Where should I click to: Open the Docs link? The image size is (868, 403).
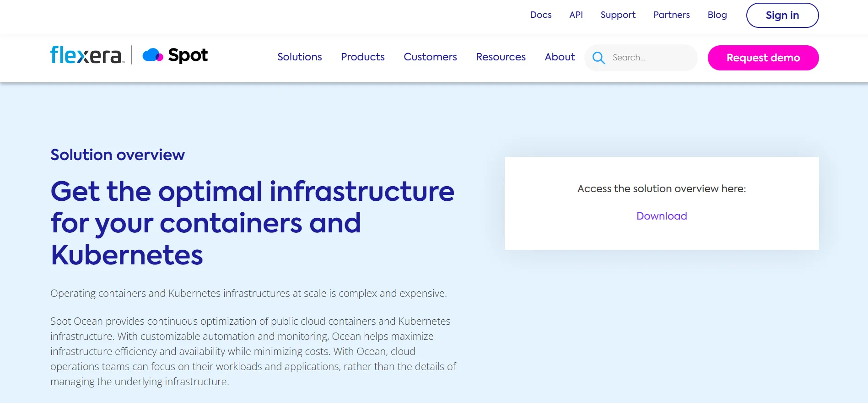(541, 15)
